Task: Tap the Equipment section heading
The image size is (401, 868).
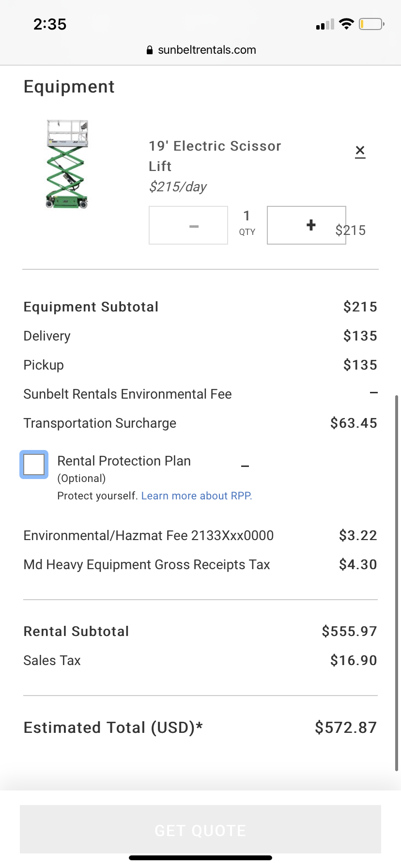Action: (x=69, y=87)
